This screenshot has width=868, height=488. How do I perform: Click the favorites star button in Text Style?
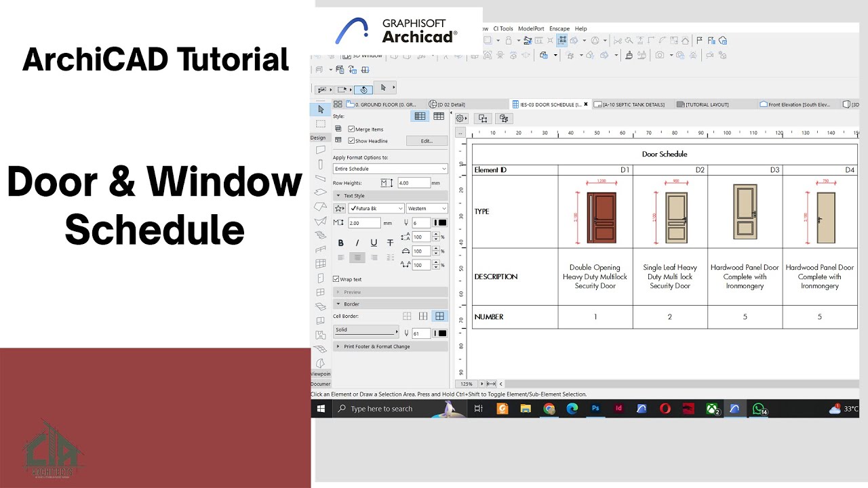tap(340, 208)
